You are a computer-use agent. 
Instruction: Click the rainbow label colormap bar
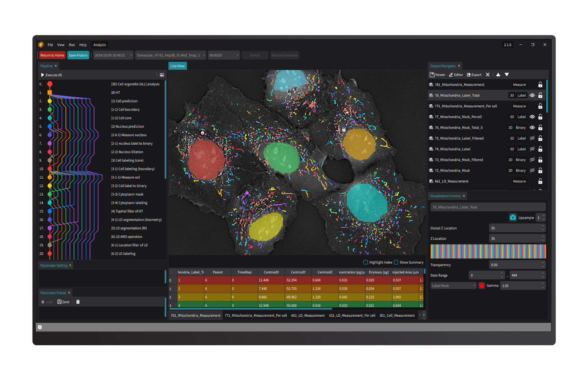click(x=488, y=251)
